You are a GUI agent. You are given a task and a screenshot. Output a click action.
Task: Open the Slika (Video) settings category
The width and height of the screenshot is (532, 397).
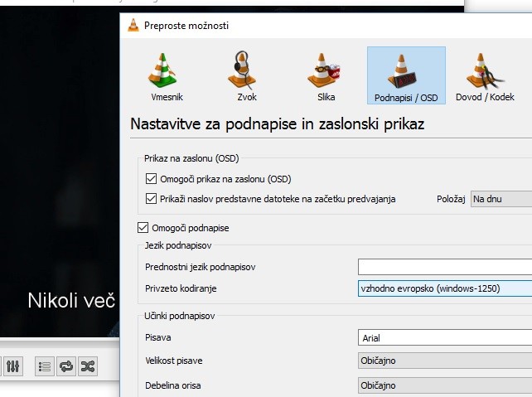[x=326, y=76]
